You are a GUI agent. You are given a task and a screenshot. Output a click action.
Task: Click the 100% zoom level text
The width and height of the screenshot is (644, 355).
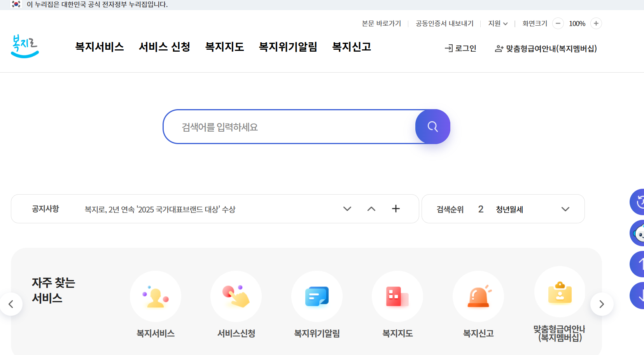click(x=577, y=24)
